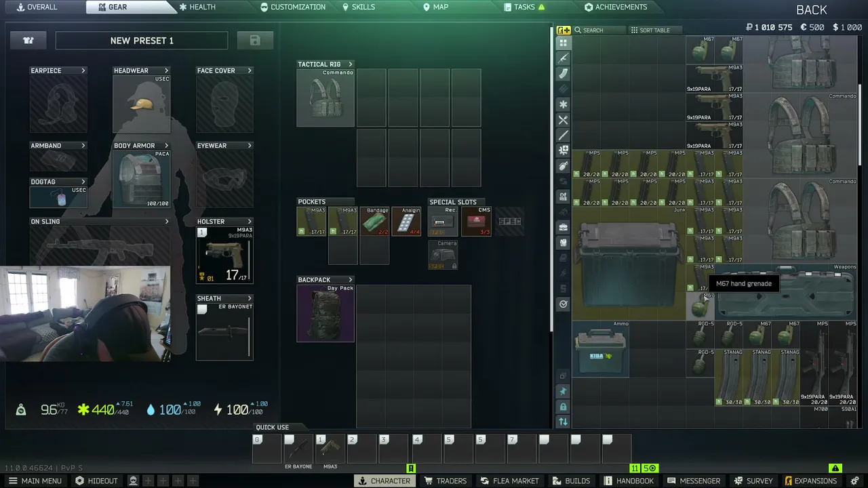Screen dimensions: 868x488
Task: Toggle the lock icon in stash sidebar
Action: tap(563, 407)
